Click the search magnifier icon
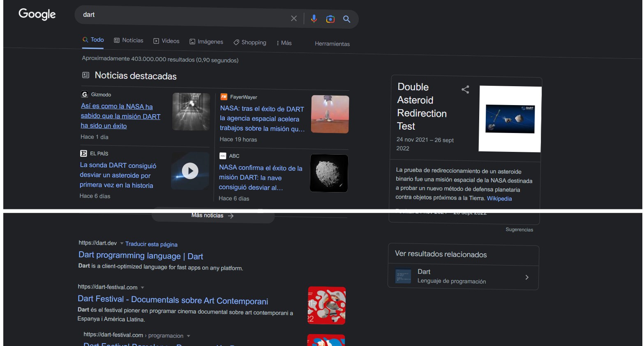The width and height of the screenshot is (644, 346). tap(346, 18)
